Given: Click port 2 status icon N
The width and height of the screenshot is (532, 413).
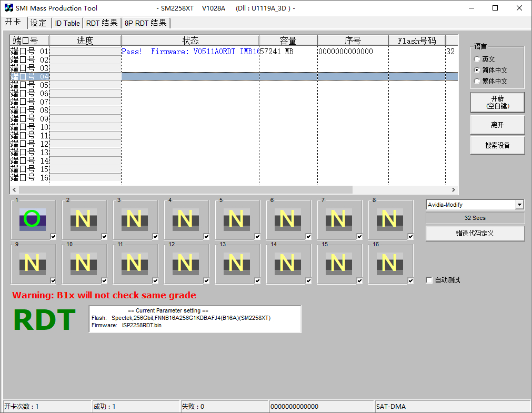Looking at the screenshot, I should coord(83,219).
